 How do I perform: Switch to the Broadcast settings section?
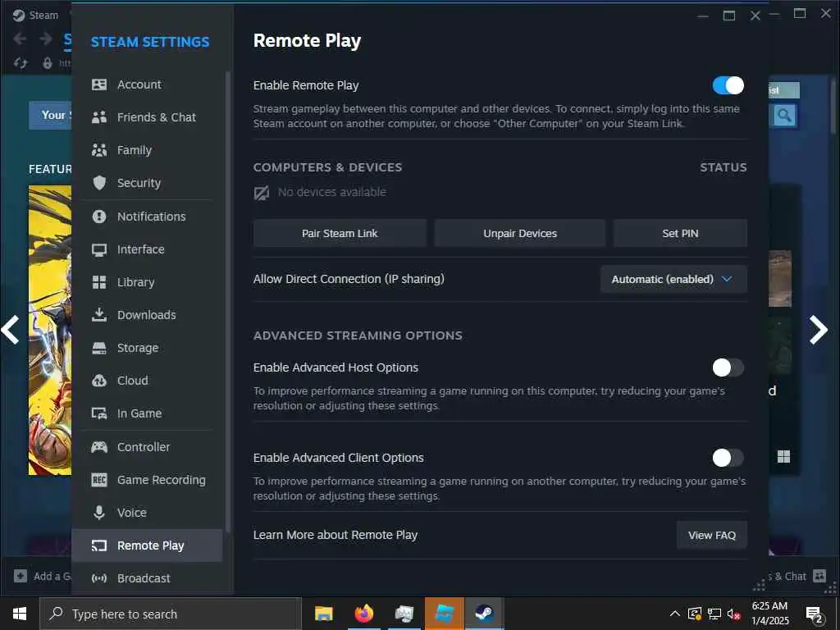point(147,578)
